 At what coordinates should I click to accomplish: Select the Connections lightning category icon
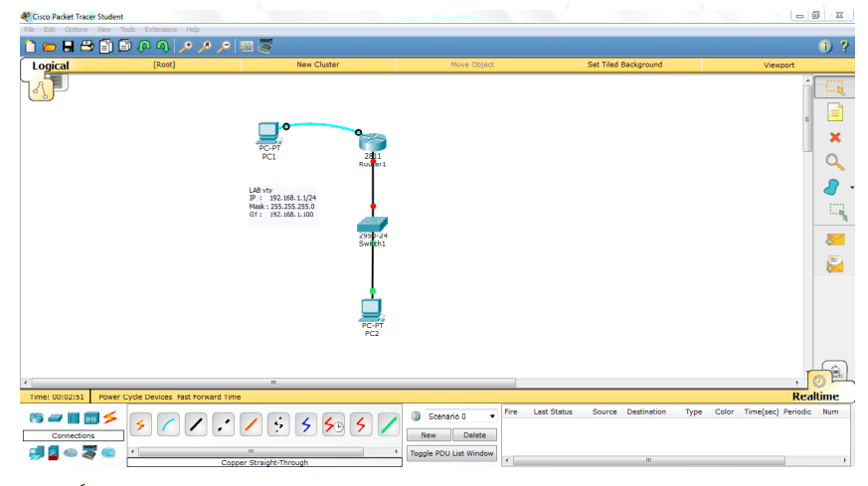pyautogui.click(x=110, y=417)
